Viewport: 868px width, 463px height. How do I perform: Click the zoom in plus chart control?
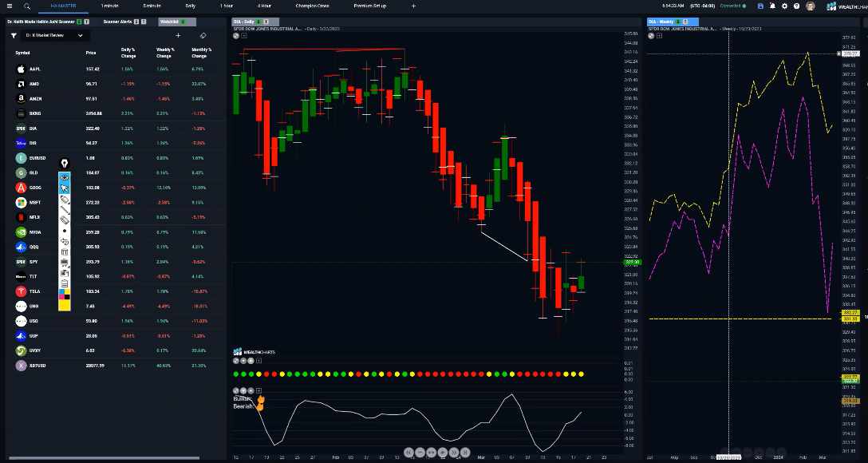coord(442,452)
